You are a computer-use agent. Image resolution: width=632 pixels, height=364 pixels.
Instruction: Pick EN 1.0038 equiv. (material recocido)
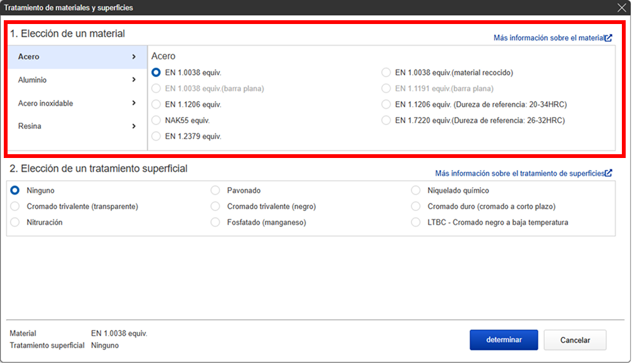pos(386,73)
